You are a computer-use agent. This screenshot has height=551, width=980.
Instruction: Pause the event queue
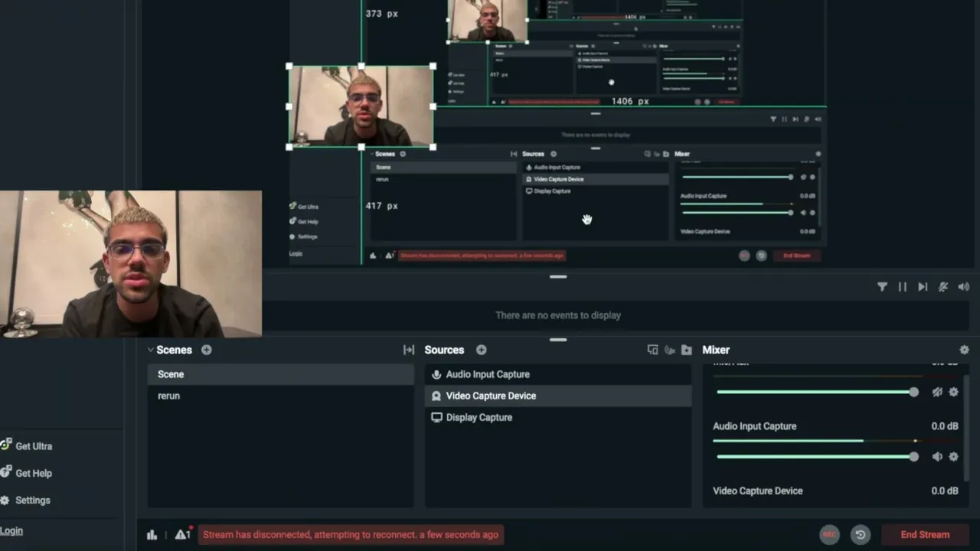click(903, 287)
